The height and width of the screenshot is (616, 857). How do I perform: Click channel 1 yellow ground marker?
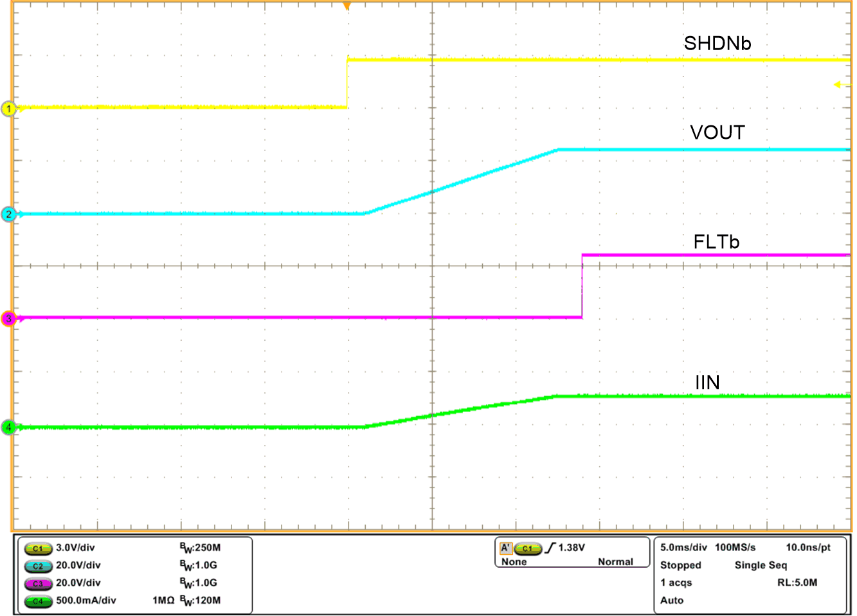click(x=9, y=109)
